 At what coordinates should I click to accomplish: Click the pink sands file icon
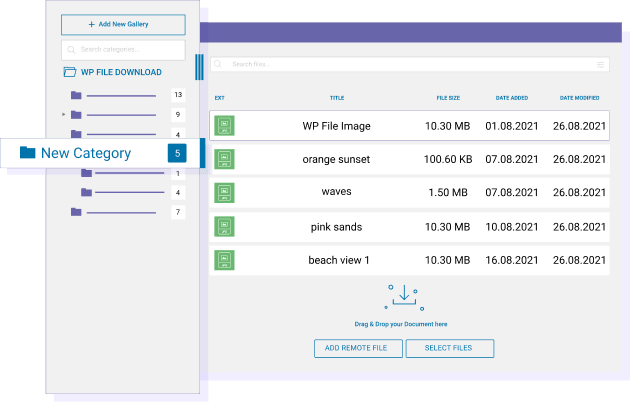click(x=225, y=227)
